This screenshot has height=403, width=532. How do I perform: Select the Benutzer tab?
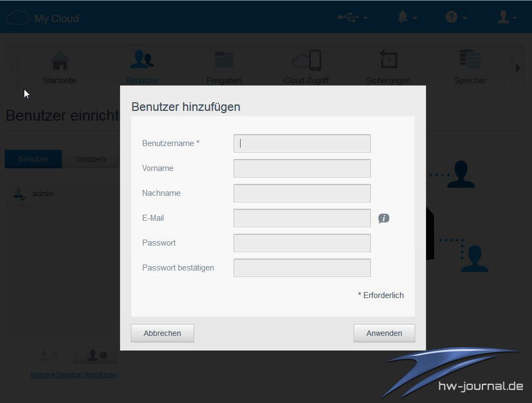click(34, 159)
